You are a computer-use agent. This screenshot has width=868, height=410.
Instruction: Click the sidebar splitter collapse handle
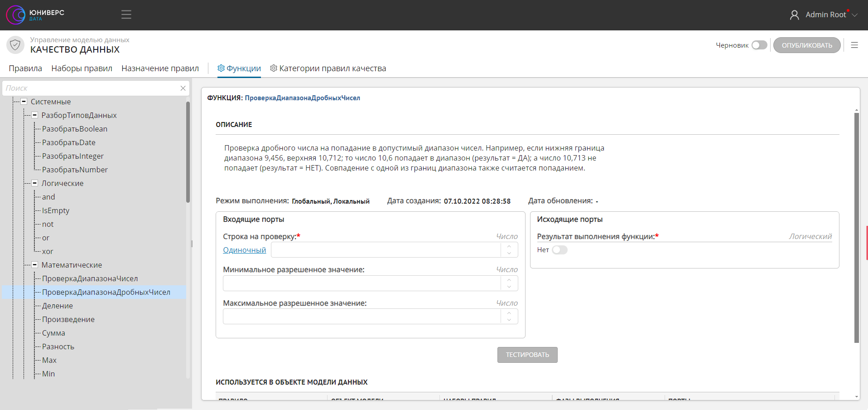[x=192, y=244]
